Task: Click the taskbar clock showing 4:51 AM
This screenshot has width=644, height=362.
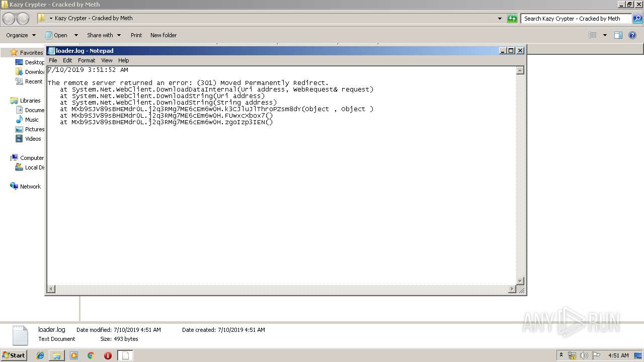Action: tap(618, 355)
